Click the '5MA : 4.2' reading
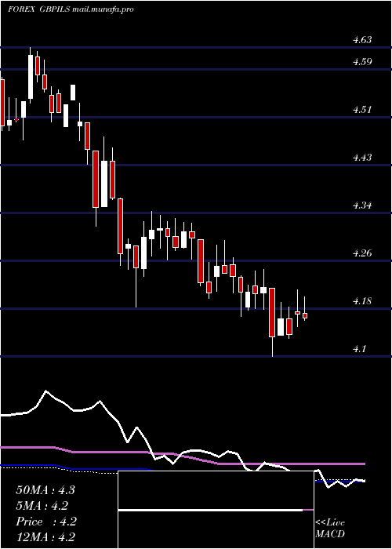 point(42,506)
